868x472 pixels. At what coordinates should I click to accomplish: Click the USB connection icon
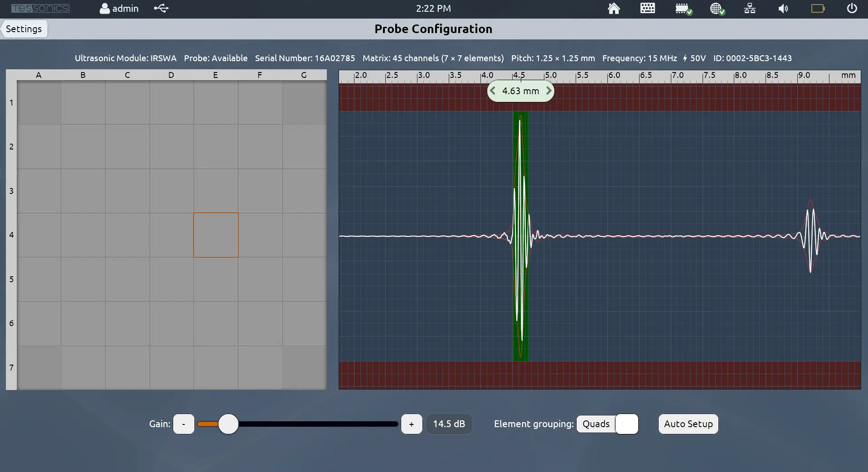click(x=161, y=8)
